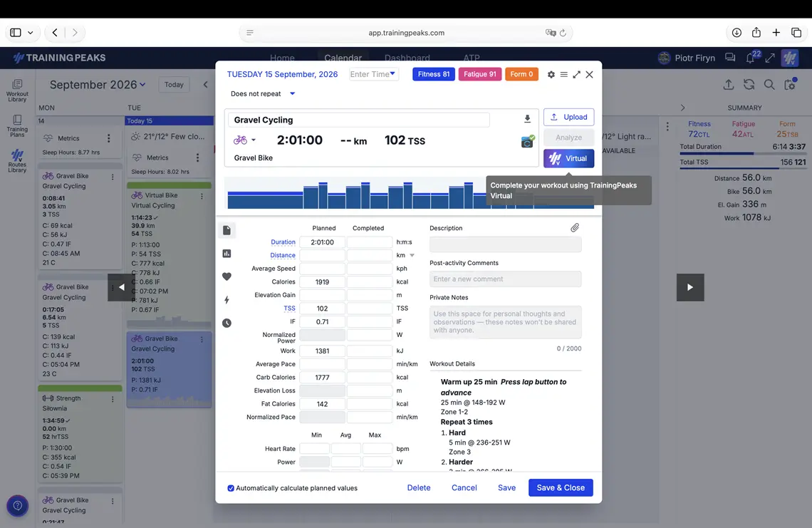Open the Routes Library sidebar panel
Viewport: 812px width, 528px height.
17,161
